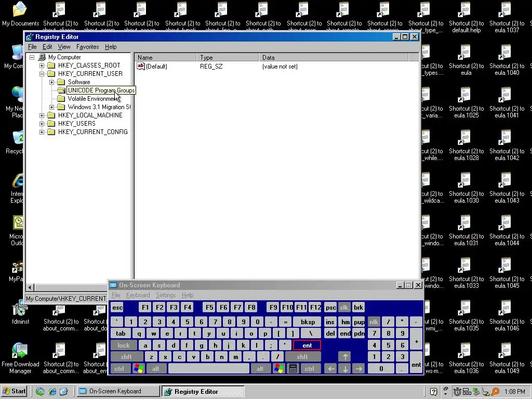Open the Favorites menu
The height and width of the screenshot is (399, 532).
coord(87,47)
